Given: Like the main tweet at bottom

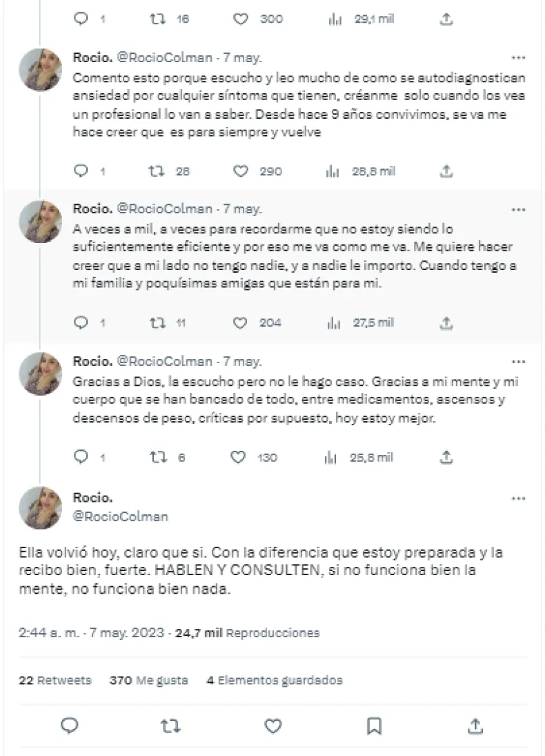Looking at the screenshot, I should pyautogui.click(x=273, y=725).
